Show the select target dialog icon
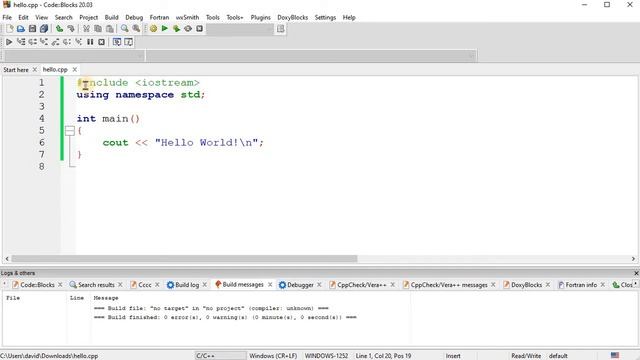Image resolution: width=640 pixels, height=360 pixels. [x=281, y=29]
